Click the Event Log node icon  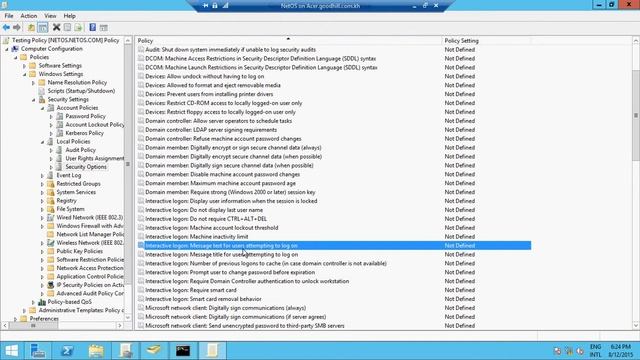[x=51, y=175]
